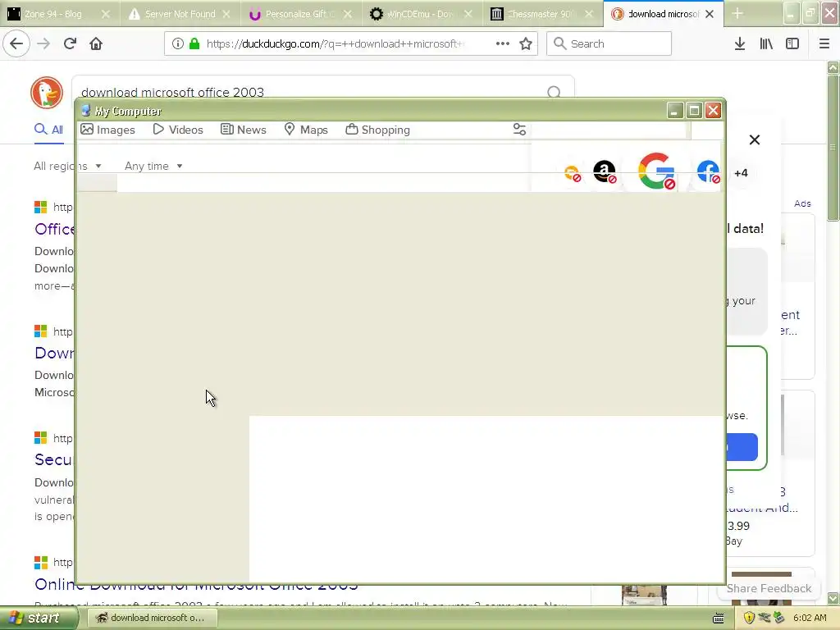The height and width of the screenshot is (630, 840).
Task: Open the search settings sliders icon
Action: point(519,129)
